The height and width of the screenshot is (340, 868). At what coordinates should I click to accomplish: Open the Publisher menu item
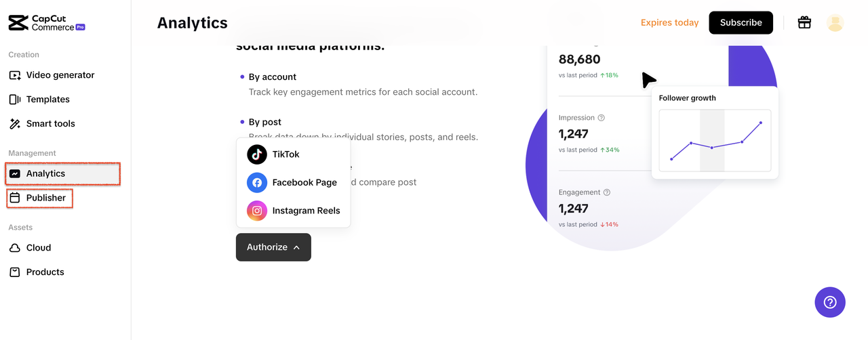pyautogui.click(x=45, y=198)
